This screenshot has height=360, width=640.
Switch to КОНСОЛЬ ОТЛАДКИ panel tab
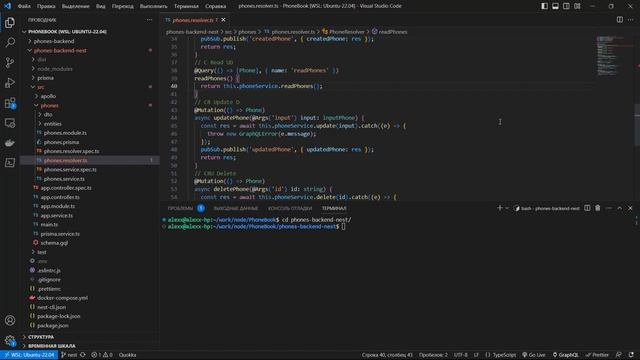tap(290, 209)
